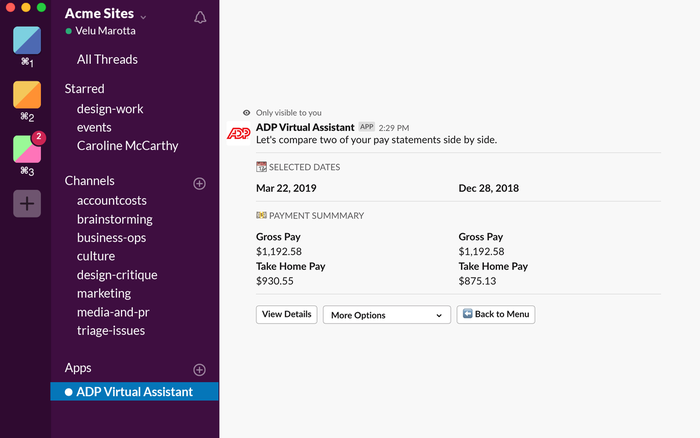Screen dimensions: 700x438
Task: Open the media-and-pr channel
Action: pyautogui.click(x=113, y=312)
